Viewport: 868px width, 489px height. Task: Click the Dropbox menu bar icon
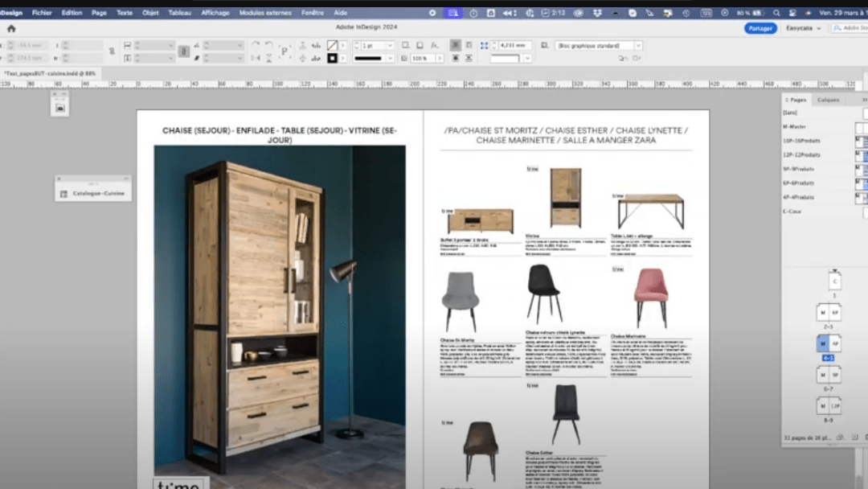(x=597, y=13)
